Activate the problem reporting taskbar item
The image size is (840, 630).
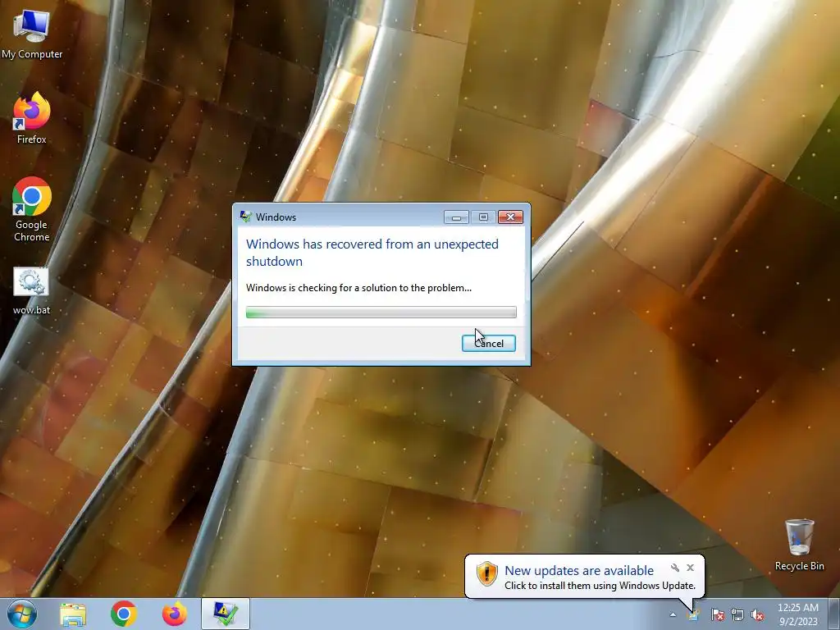[x=226, y=614]
